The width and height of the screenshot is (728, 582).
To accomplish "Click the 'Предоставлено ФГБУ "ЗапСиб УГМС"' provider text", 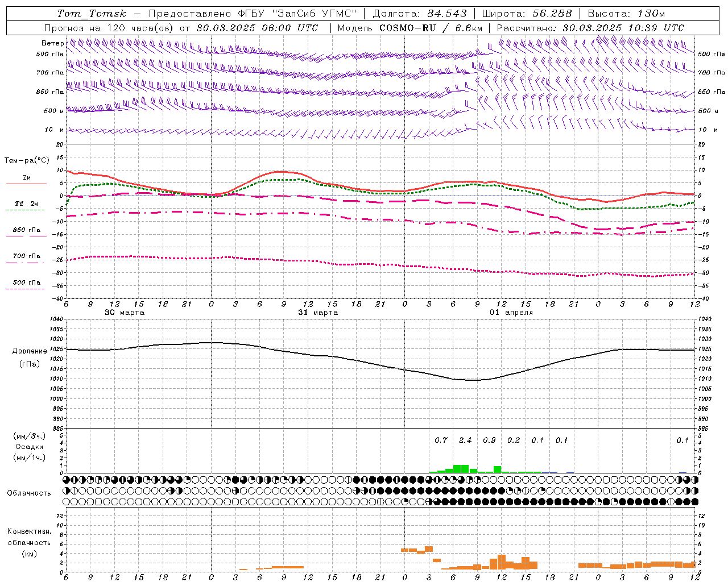I will coord(252,14).
